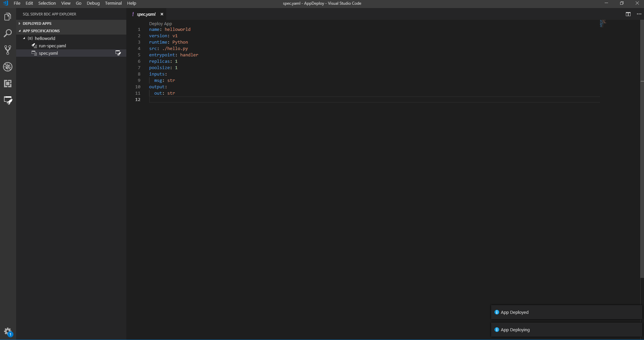Click the deploy icon next to spec.yaml
644x340 pixels.
tap(118, 53)
